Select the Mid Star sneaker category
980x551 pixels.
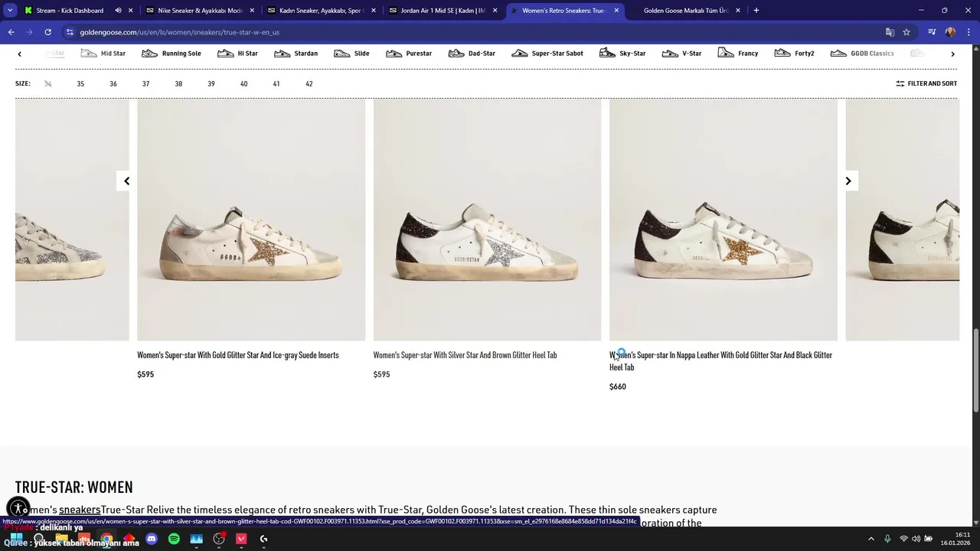coord(103,54)
